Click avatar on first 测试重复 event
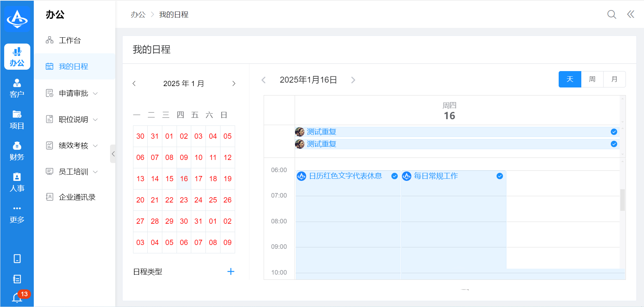The width and height of the screenshot is (644, 307). pyautogui.click(x=300, y=132)
